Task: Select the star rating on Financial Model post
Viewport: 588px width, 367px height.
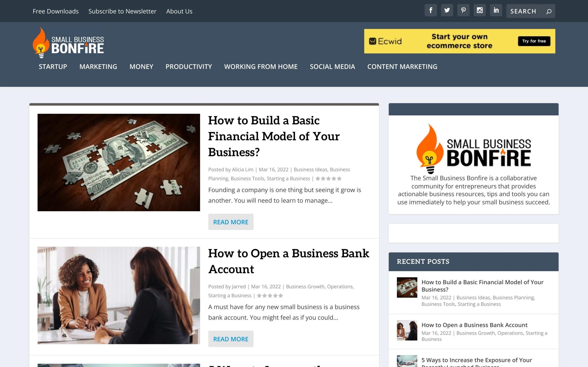Action: click(328, 179)
